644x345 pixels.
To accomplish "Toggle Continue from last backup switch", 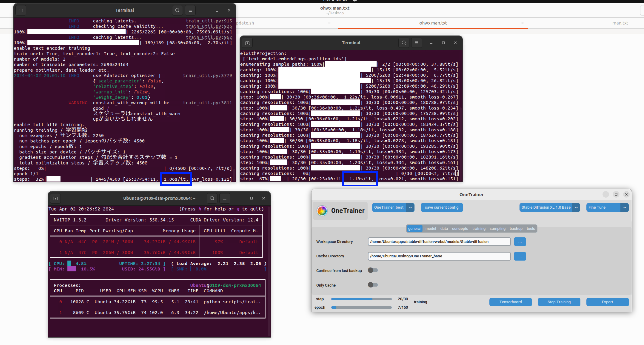I will click(373, 270).
